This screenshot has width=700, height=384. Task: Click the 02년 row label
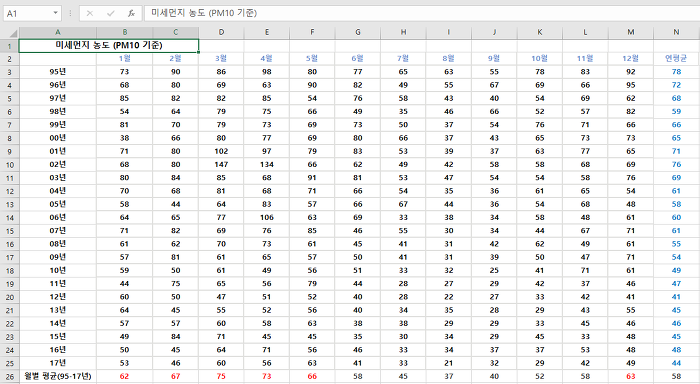click(58, 165)
